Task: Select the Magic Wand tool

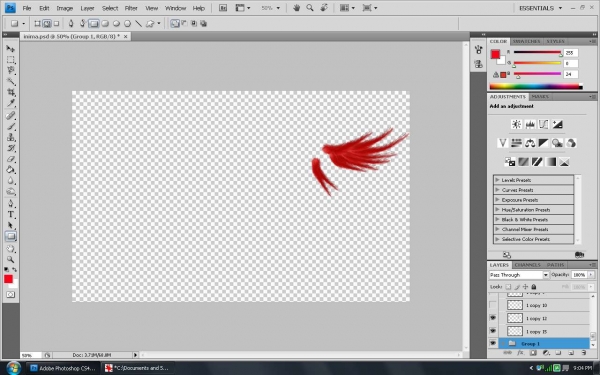Action: (10, 82)
